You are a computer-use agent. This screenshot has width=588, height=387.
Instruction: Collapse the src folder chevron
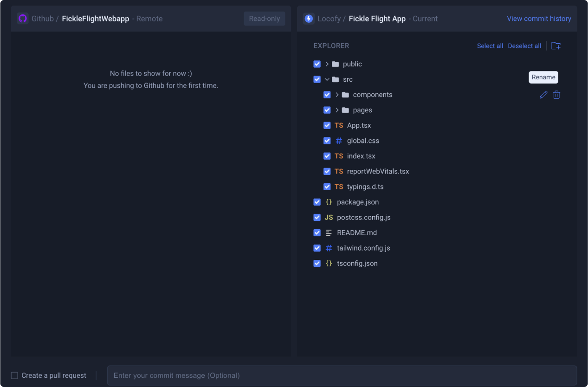click(x=327, y=79)
